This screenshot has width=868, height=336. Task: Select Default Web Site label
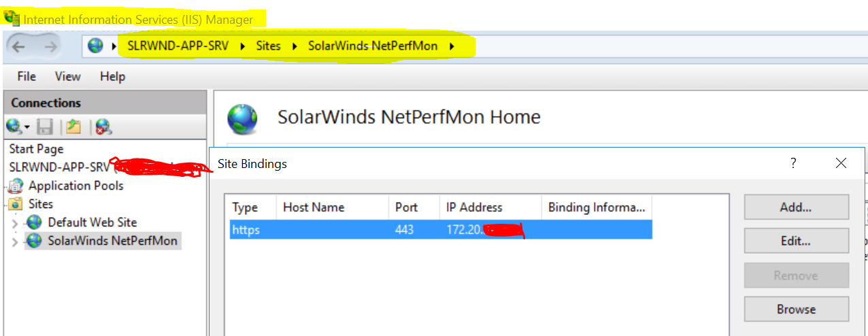pyautogui.click(x=93, y=222)
